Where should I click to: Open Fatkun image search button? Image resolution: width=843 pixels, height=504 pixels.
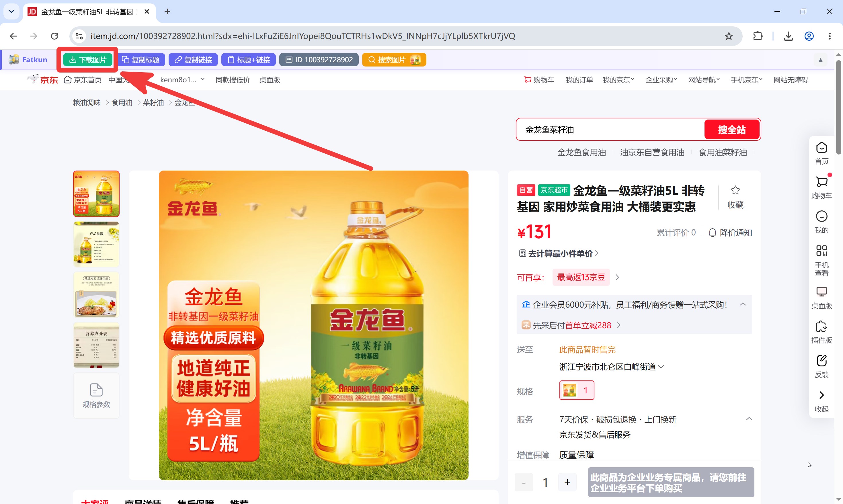394,60
